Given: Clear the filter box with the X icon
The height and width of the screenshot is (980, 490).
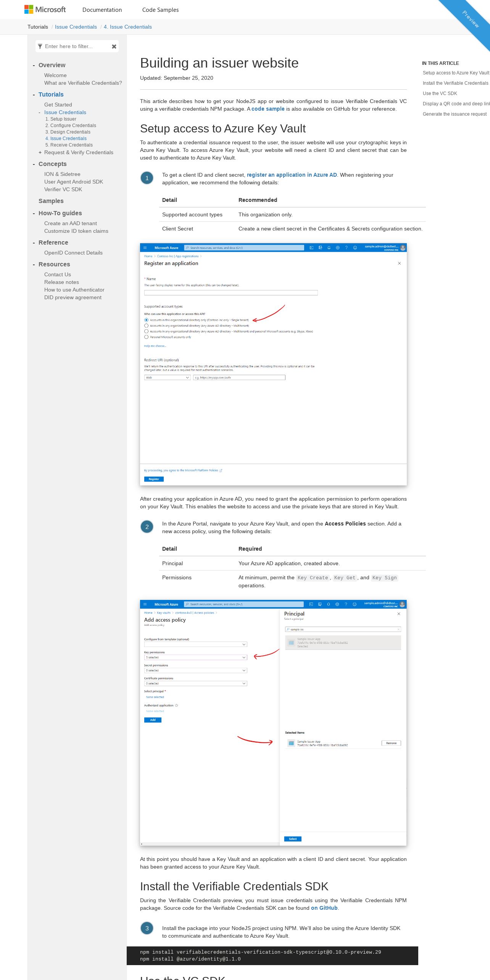Looking at the screenshot, I should tap(114, 47).
